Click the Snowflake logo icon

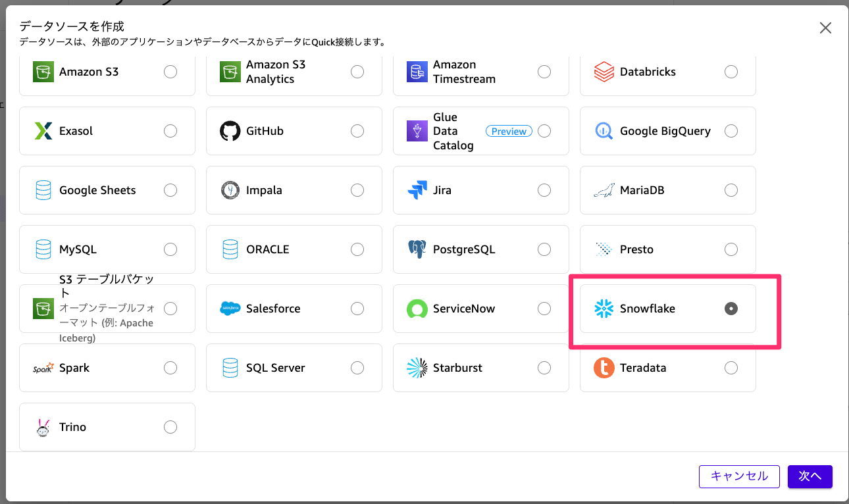point(604,309)
